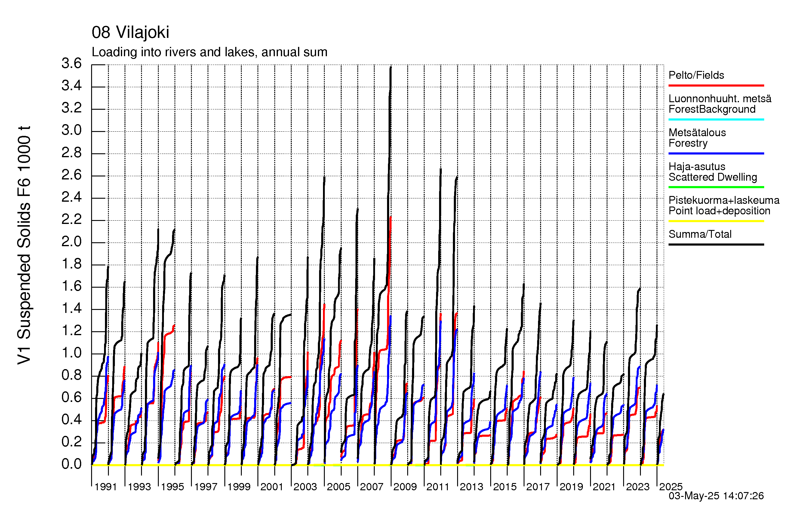The width and height of the screenshot is (812, 511).
Task: Click the y-axis value 0.0
Action: coord(72,464)
